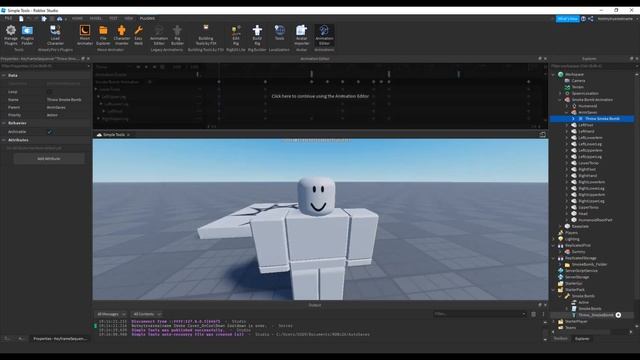The image size is (640, 360).
Task: Select the SmokeBomb_Folder in ReplicatedStorage
Action: point(589,264)
